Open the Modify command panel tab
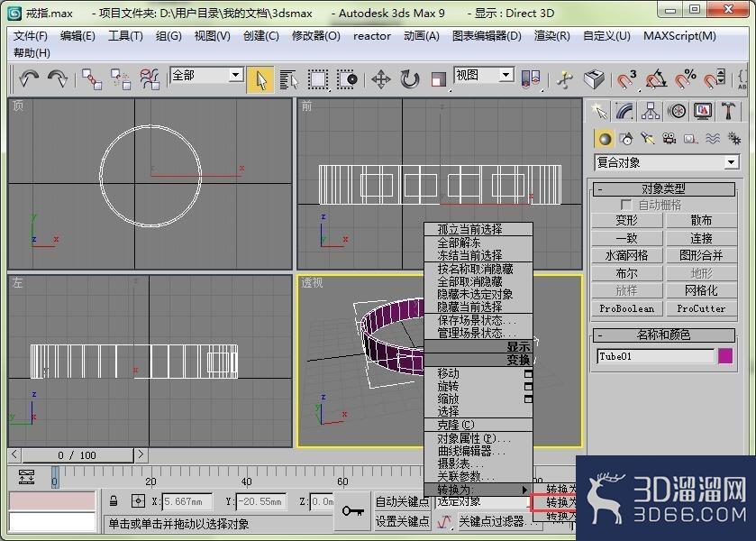 624,112
